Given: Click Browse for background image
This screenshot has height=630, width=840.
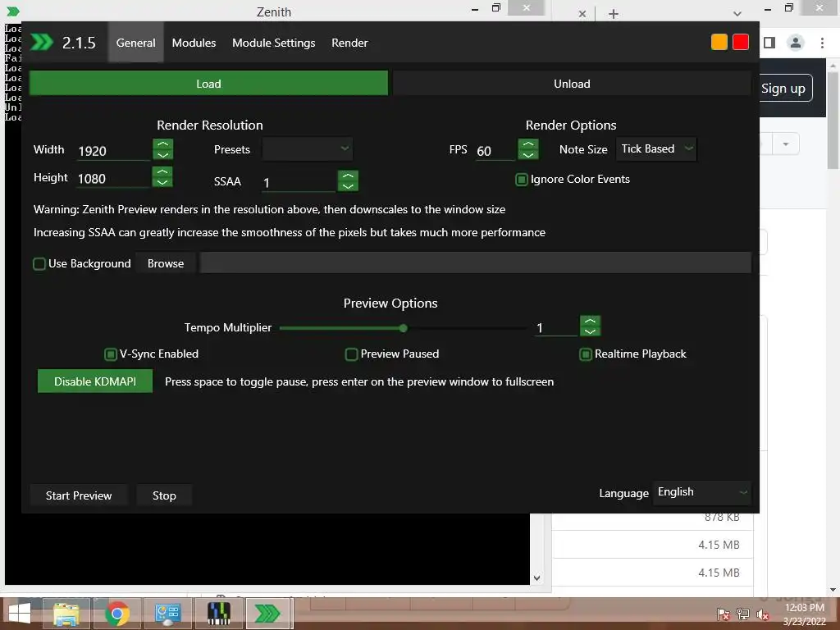Looking at the screenshot, I should point(166,263).
